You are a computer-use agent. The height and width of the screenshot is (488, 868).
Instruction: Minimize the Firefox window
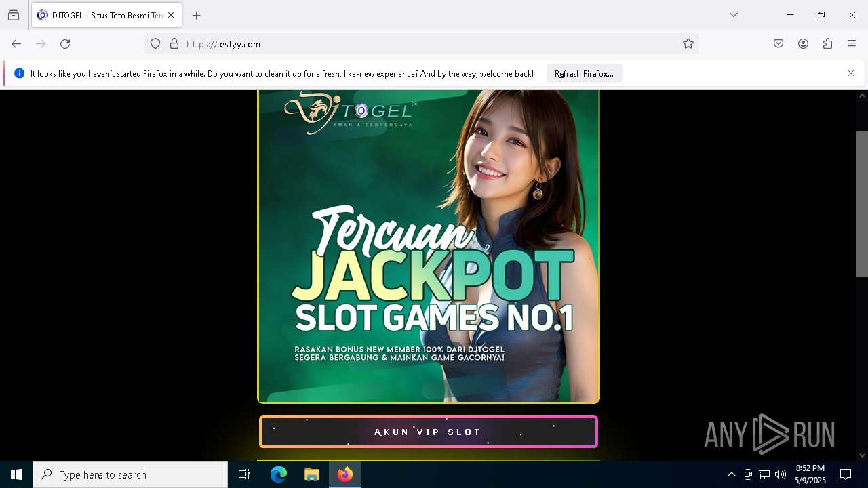click(790, 15)
